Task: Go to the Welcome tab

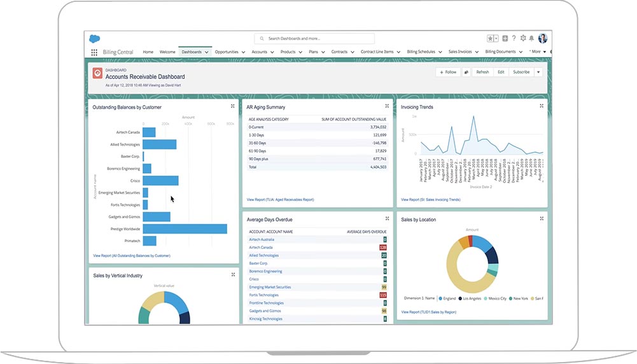Action: coord(167,52)
